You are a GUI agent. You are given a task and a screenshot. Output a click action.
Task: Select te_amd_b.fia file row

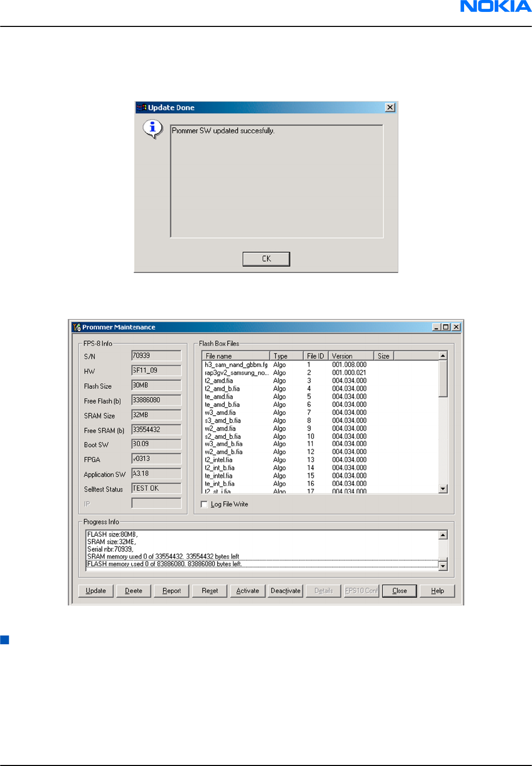point(320,404)
